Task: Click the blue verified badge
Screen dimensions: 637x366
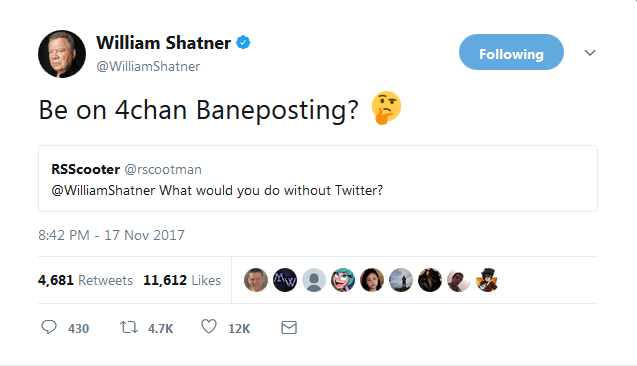Action: click(x=243, y=42)
